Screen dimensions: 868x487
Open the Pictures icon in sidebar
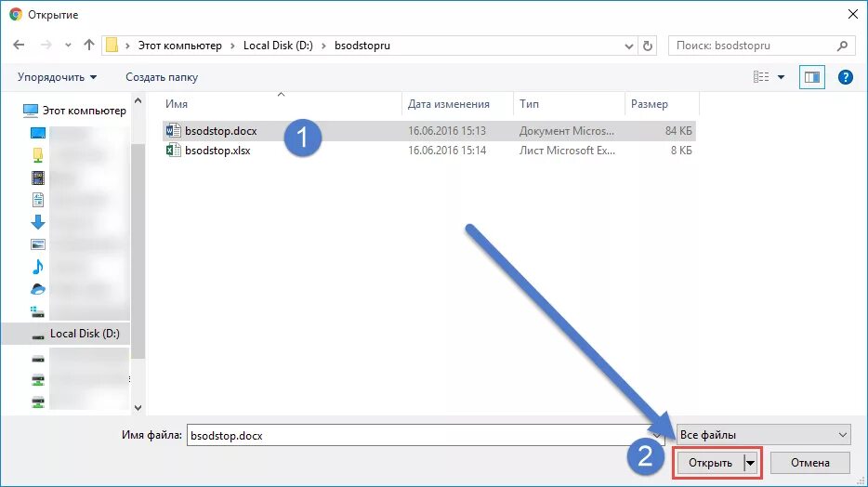tap(38, 244)
